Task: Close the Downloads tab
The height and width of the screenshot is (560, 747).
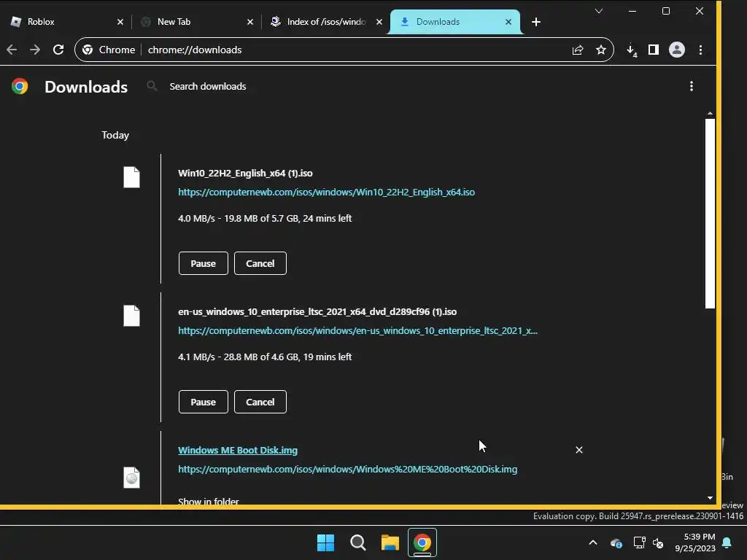Action: click(x=508, y=22)
